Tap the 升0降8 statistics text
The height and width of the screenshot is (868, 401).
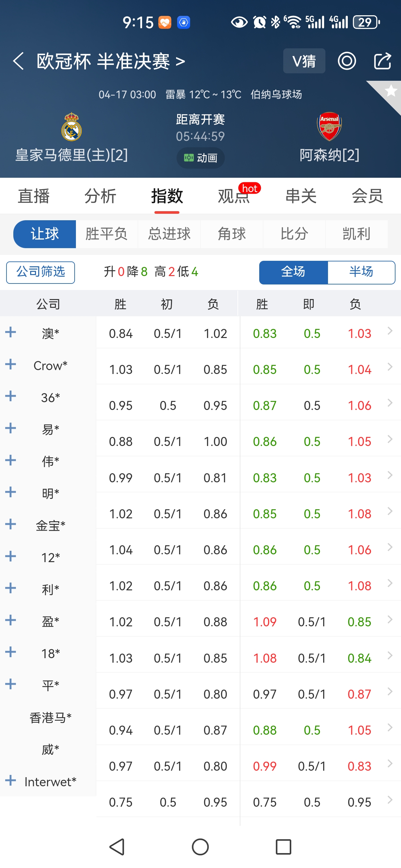(126, 272)
